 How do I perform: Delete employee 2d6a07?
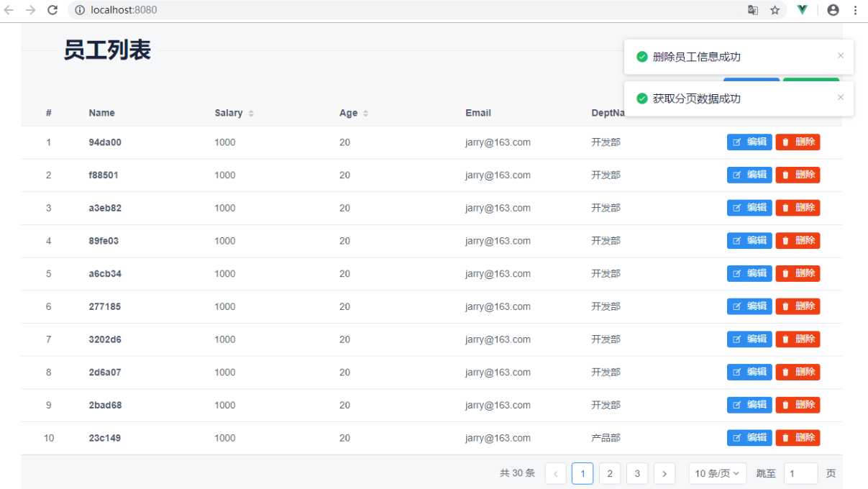798,372
